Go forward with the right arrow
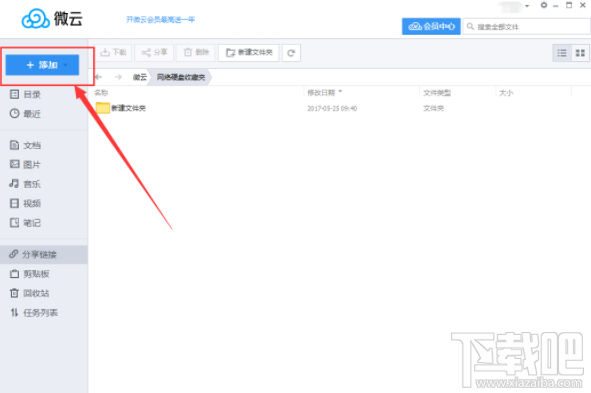The width and height of the screenshot is (591, 393). click(118, 77)
